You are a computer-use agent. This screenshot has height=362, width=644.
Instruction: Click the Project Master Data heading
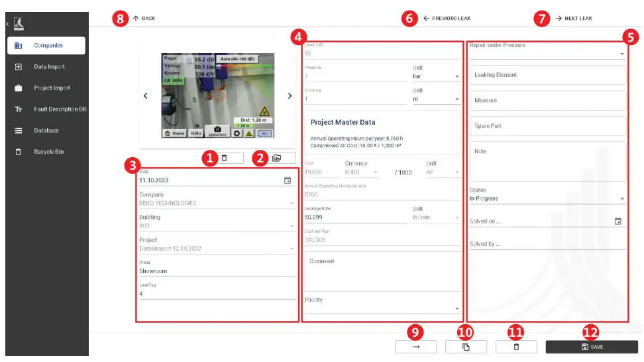[343, 122]
